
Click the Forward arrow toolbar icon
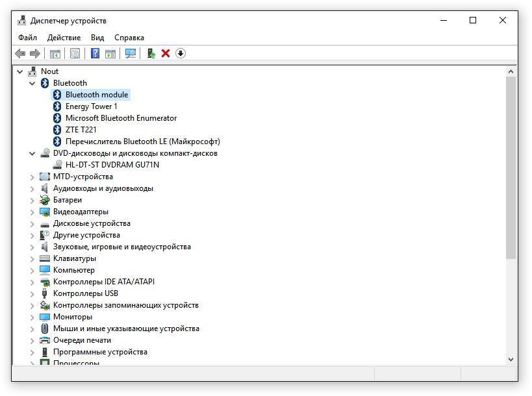pyautogui.click(x=35, y=53)
